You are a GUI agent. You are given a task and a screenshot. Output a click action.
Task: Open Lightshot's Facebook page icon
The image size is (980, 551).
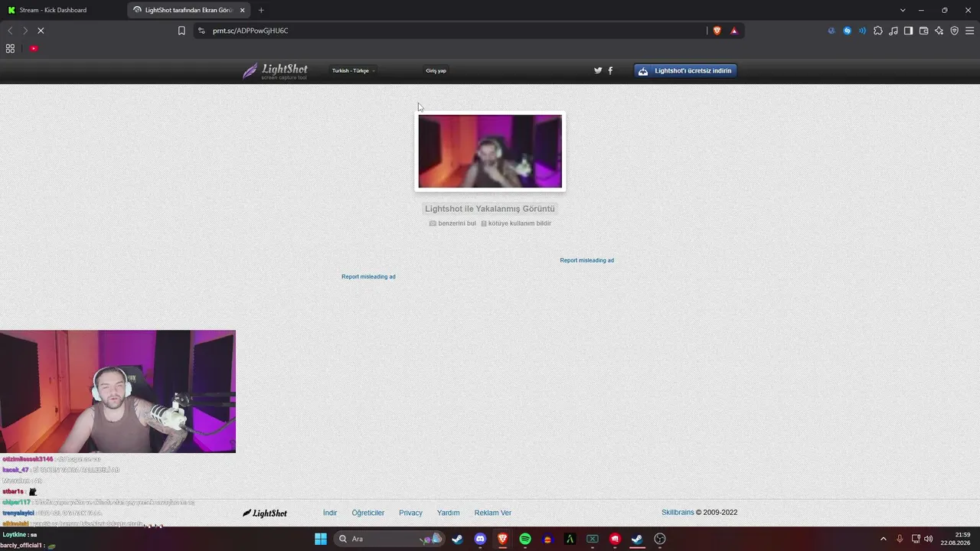pyautogui.click(x=610, y=70)
